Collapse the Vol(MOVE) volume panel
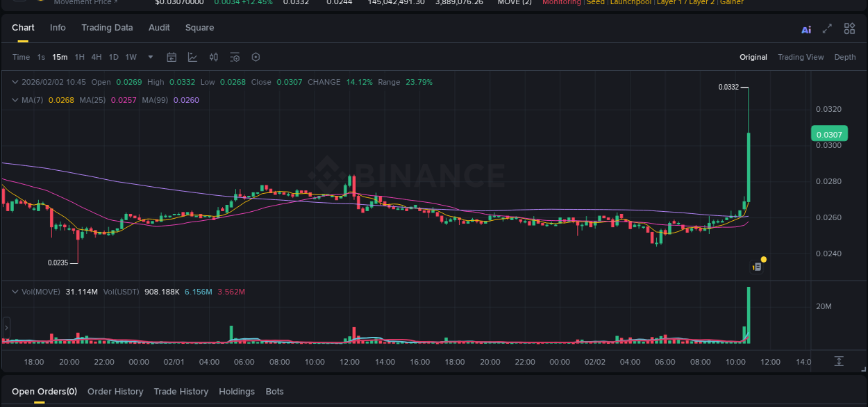The height and width of the screenshot is (407, 868). [14, 291]
